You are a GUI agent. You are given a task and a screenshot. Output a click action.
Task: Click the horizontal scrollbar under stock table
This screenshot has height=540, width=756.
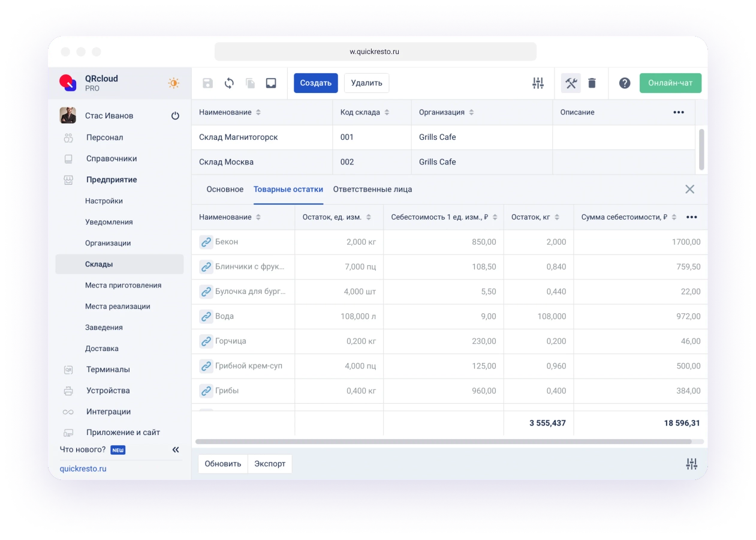tap(444, 442)
